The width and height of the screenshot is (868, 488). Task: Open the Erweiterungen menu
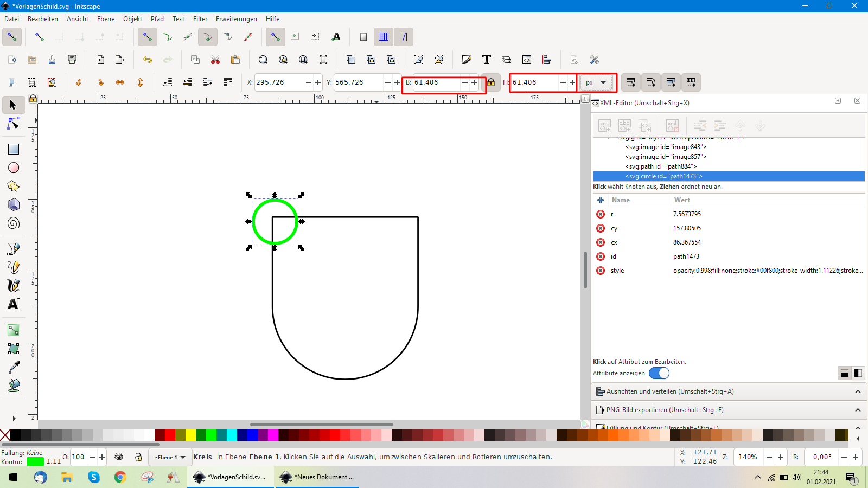pos(236,19)
